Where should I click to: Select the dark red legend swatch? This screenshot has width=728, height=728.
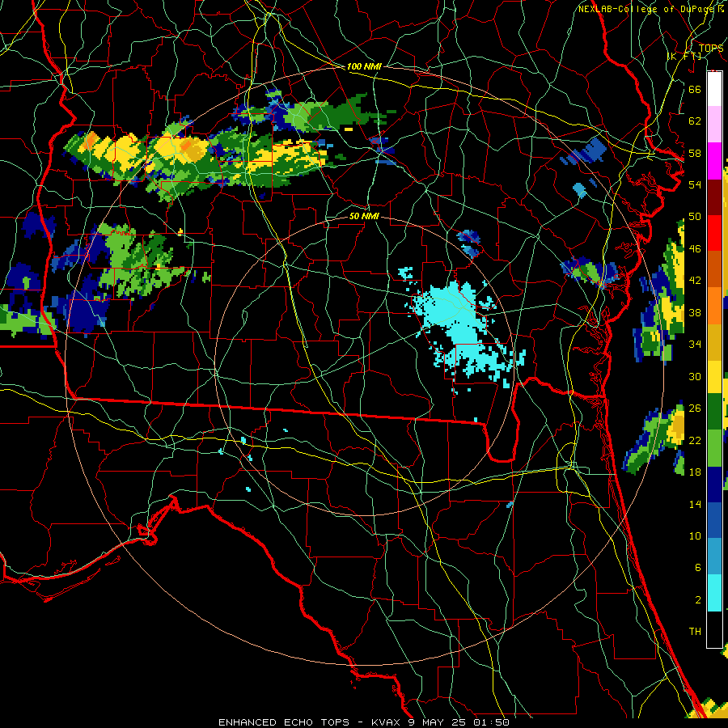tap(714, 197)
